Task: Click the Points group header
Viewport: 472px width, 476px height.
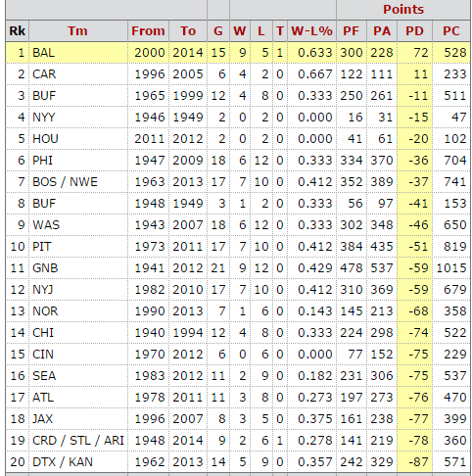Action: (x=403, y=10)
